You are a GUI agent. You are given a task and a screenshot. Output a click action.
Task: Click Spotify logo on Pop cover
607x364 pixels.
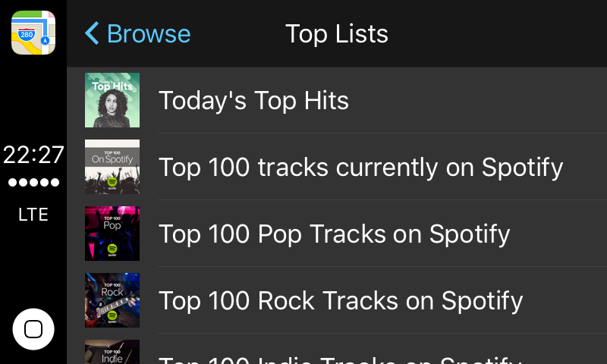point(112,249)
